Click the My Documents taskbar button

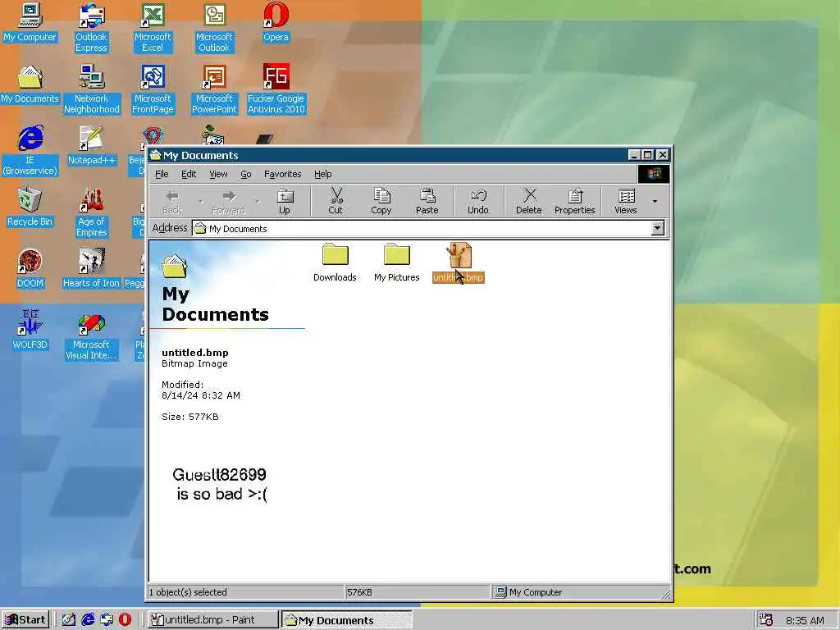click(x=347, y=620)
